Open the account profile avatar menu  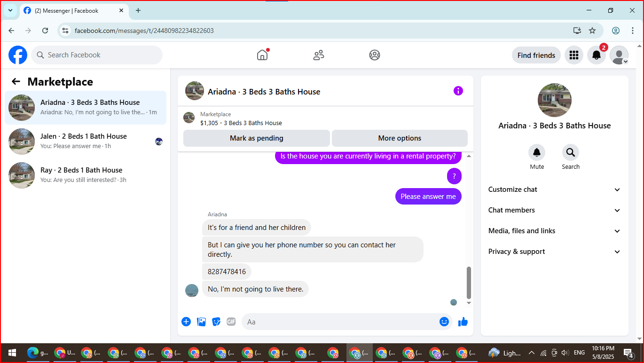[619, 55]
